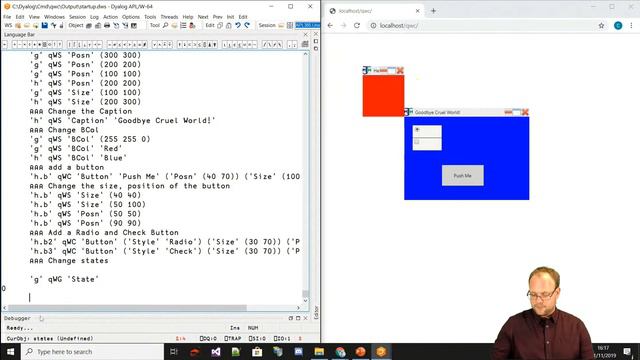640x360 pixels.
Task: Open File Explorer from the taskbar
Action: click(319, 351)
